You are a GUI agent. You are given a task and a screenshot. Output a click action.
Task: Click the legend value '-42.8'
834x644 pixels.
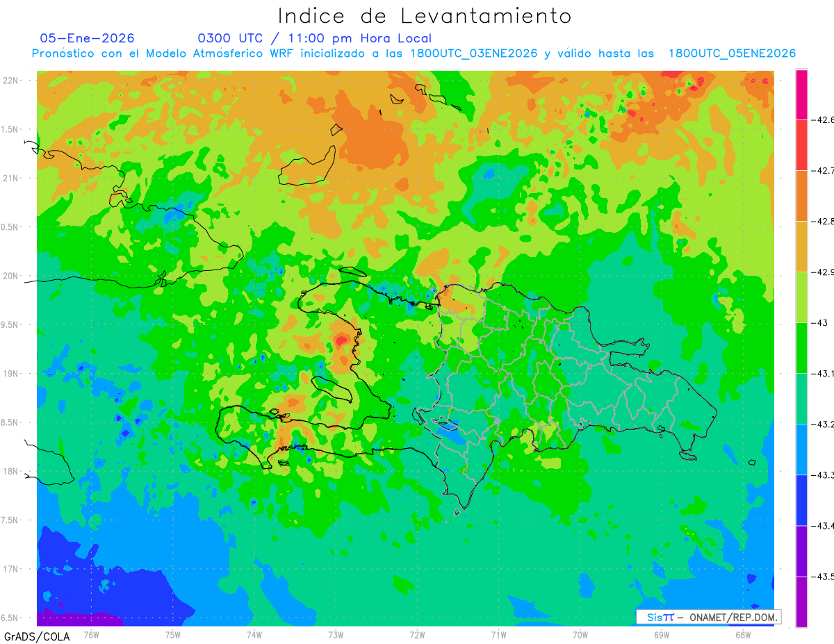point(824,222)
